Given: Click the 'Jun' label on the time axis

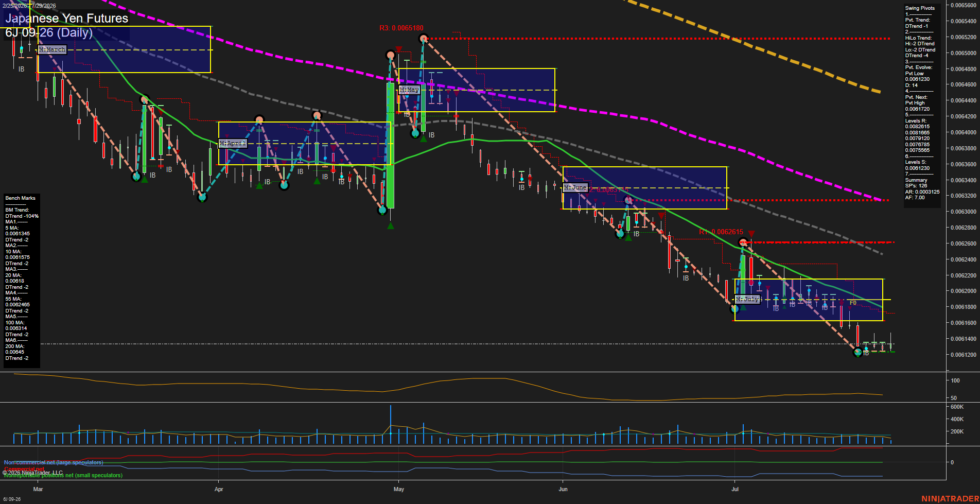Looking at the screenshot, I should [x=563, y=489].
